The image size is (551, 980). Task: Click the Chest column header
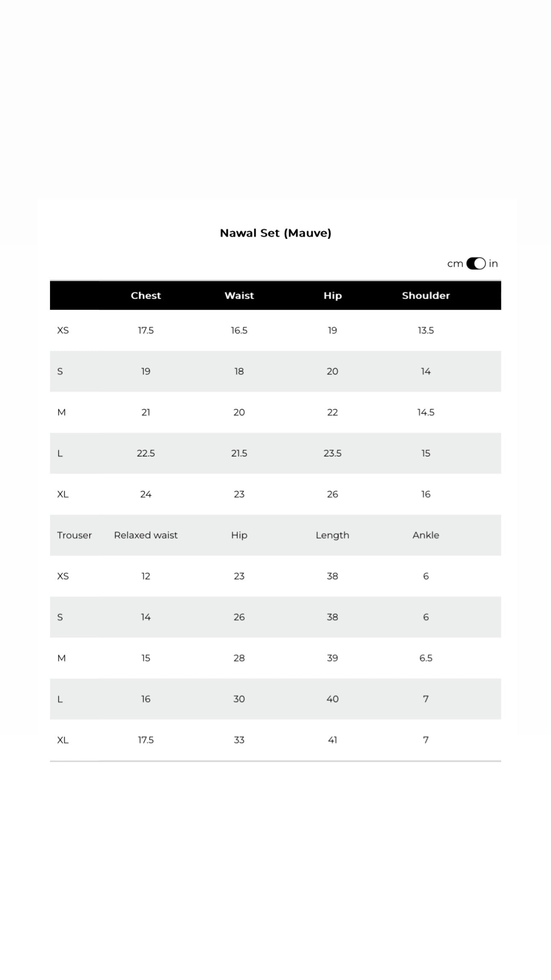(146, 295)
